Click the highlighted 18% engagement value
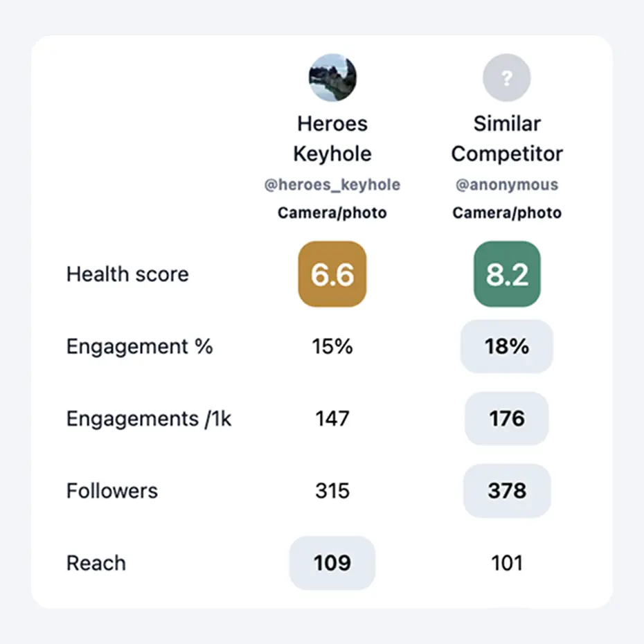Image resolution: width=644 pixels, height=644 pixels. coord(507,346)
